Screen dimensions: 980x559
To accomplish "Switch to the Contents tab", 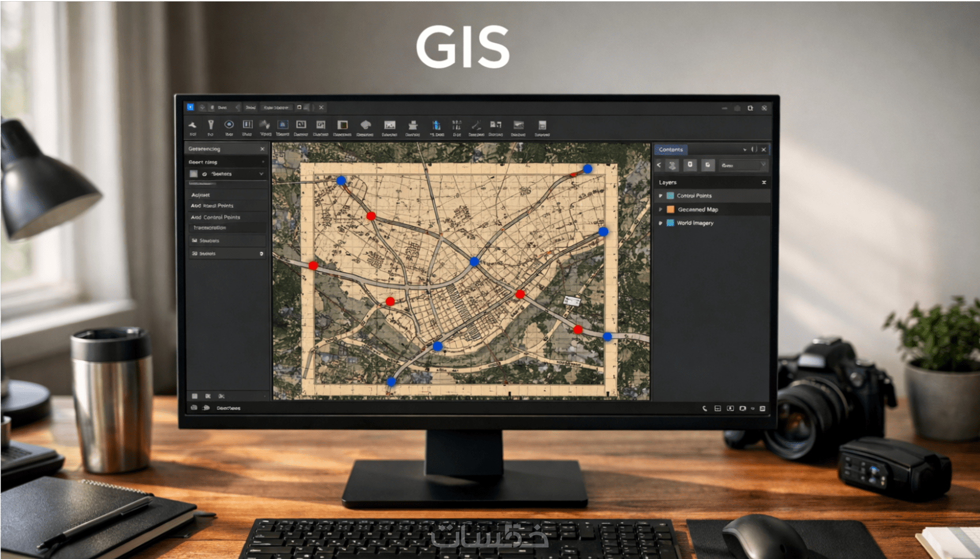I will [x=670, y=149].
